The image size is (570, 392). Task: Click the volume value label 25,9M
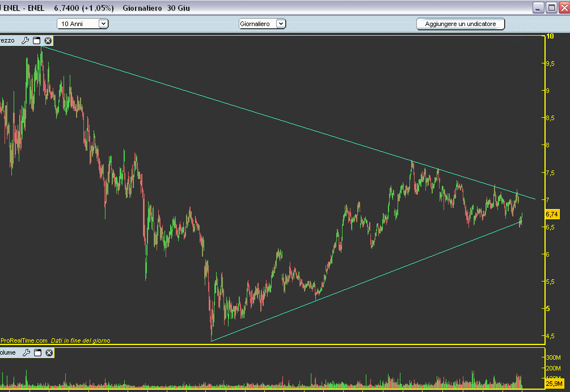pyautogui.click(x=554, y=384)
